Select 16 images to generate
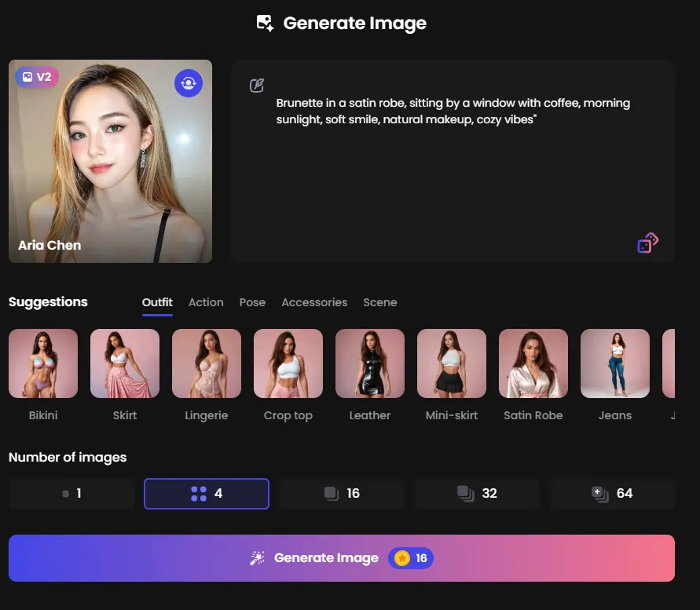This screenshot has height=610, width=700. 341,493
